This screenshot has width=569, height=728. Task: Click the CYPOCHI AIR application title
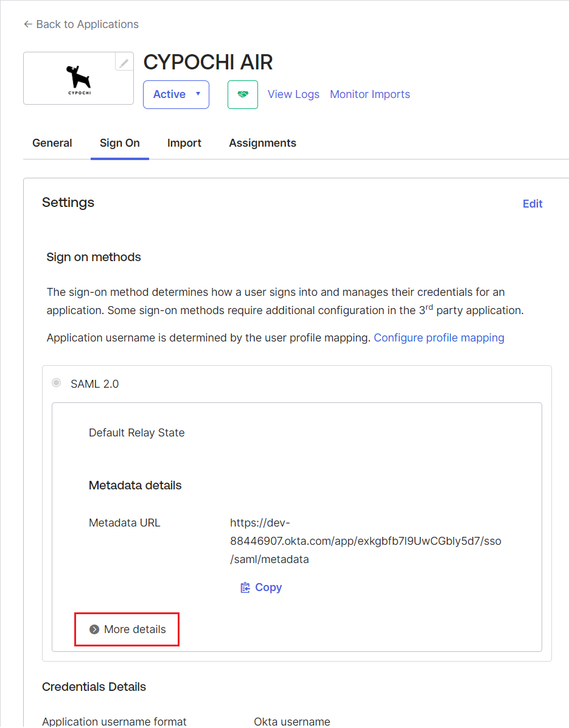coord(208,62)
